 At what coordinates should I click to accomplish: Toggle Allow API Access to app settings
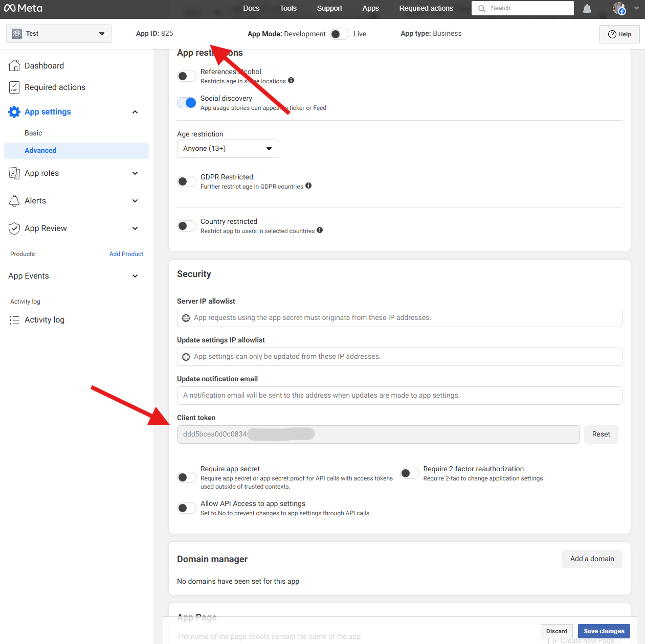187,508
